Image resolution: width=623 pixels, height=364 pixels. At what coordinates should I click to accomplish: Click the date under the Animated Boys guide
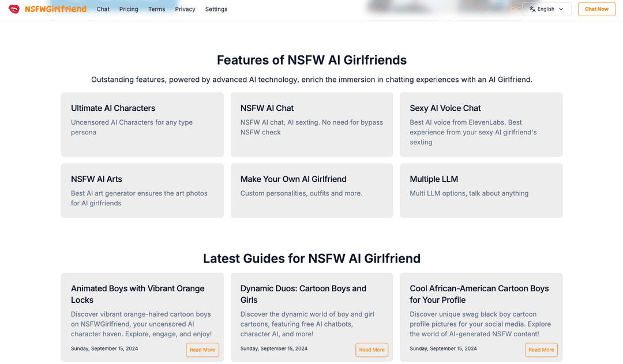tap(104, 348)
